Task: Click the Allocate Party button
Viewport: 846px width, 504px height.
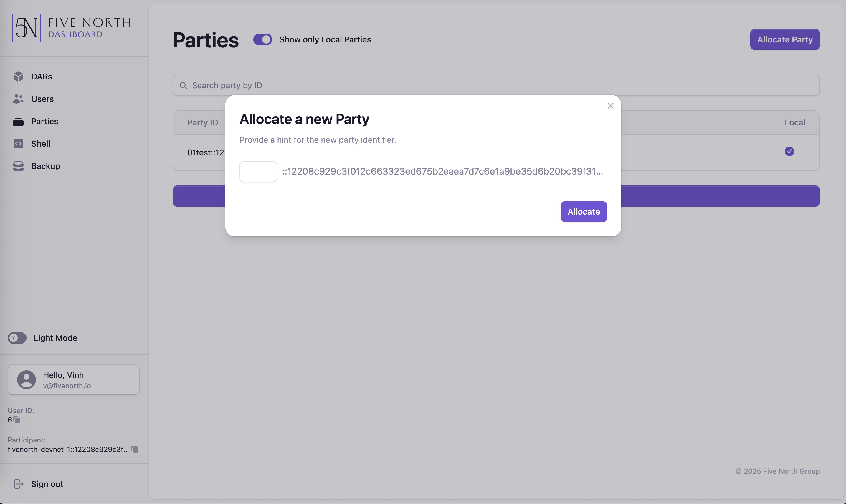Action: point(785,39)
